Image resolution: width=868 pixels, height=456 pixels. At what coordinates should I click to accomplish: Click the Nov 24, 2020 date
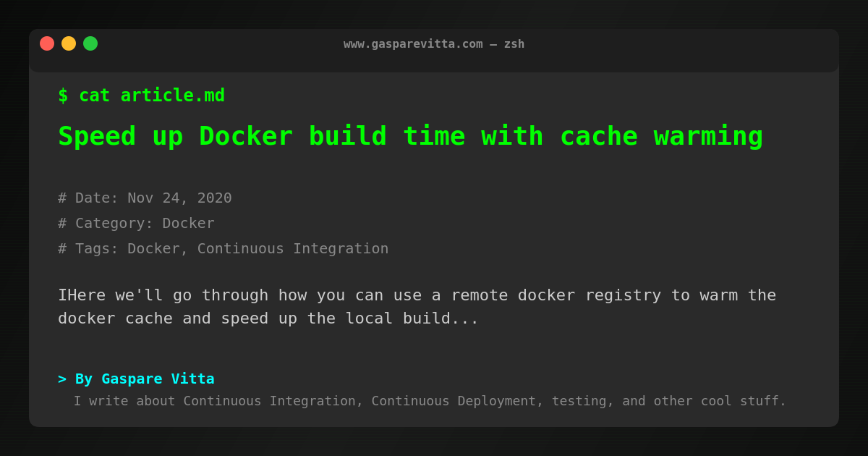click(x=179, y=198)
